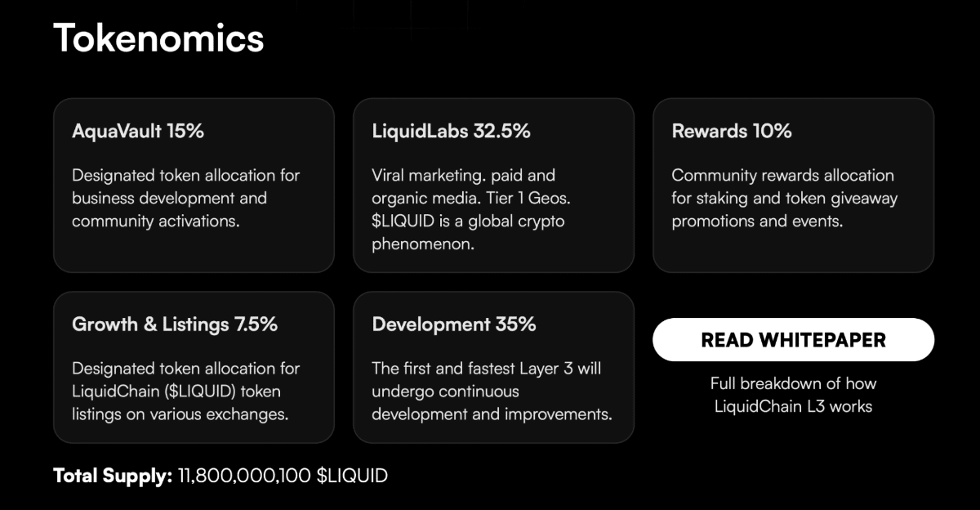Click the Development 35% card title
Image resolution: width=980 pixels, height=510 pixels.
click(x=454, y=324)
